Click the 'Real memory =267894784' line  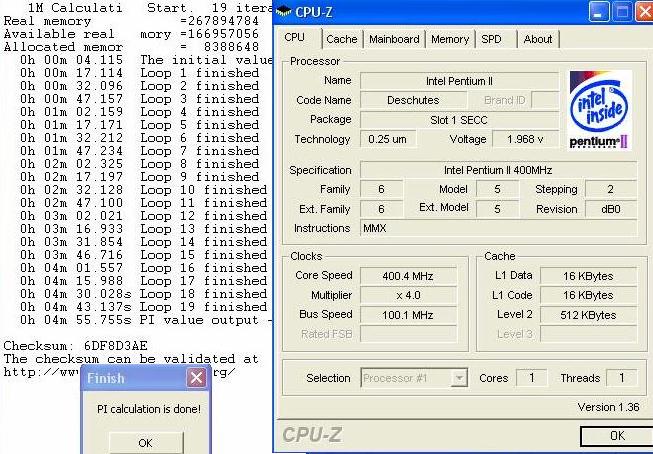click(x=131, y=21)
